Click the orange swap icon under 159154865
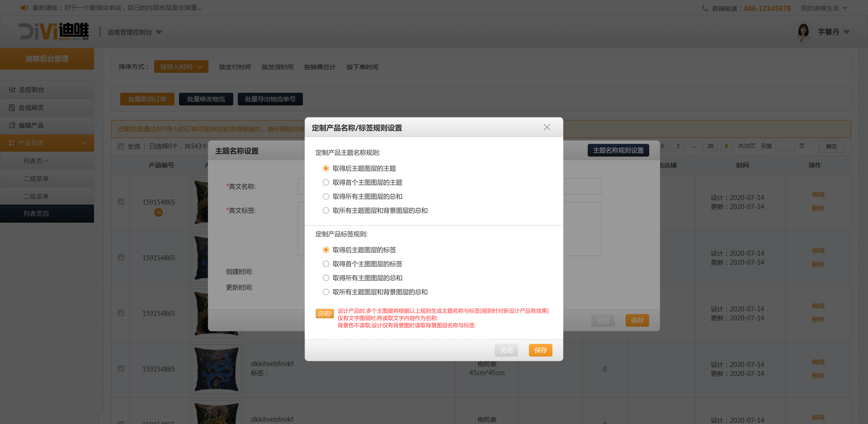This screenshot has width=868, height=424. [158, 212]
